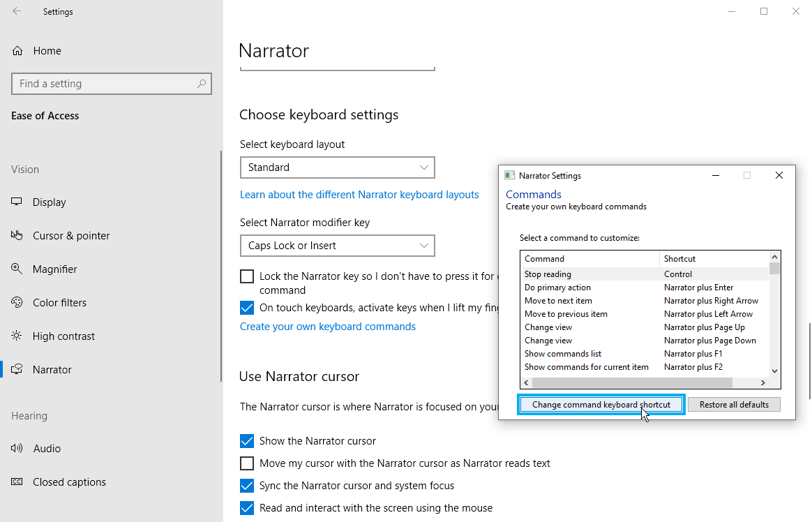Click the Audio speaker icon
This screenshot has height=522, width=812.
coord(17,449)
